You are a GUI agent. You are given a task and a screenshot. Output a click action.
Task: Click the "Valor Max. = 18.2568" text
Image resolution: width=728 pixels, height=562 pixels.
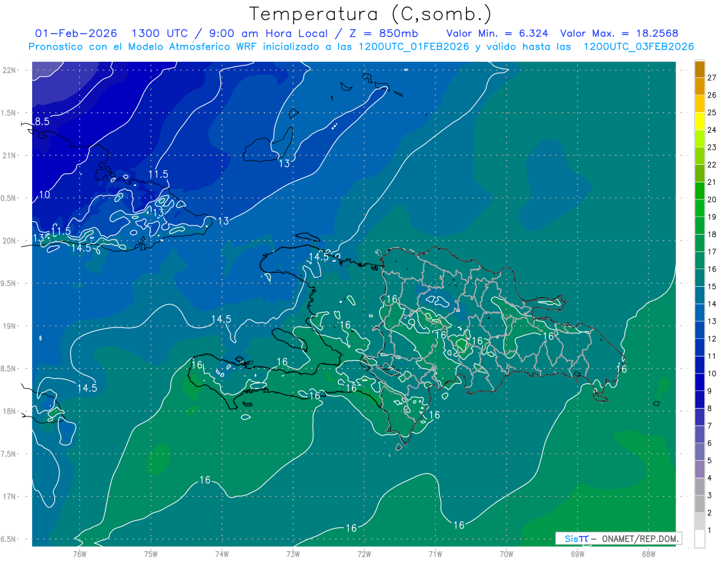(x=619, y=33)
